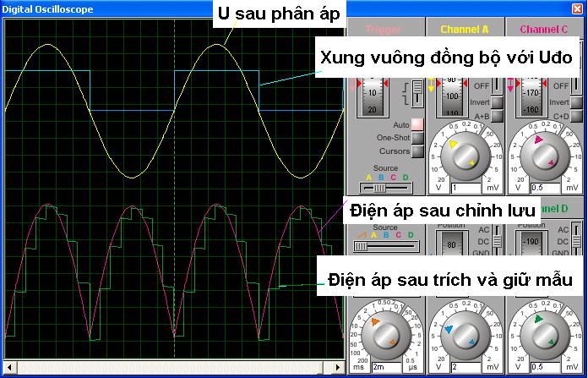Viewport: 588px width, 378px height.
Task: Click Channel C position dial showing -170
Action: click(x=531, y=97)
